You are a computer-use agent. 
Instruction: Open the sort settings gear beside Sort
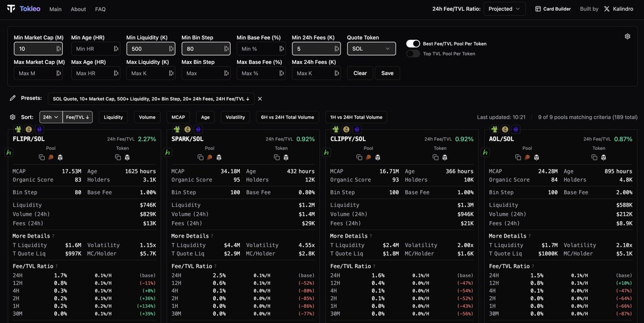coord(13,117)
